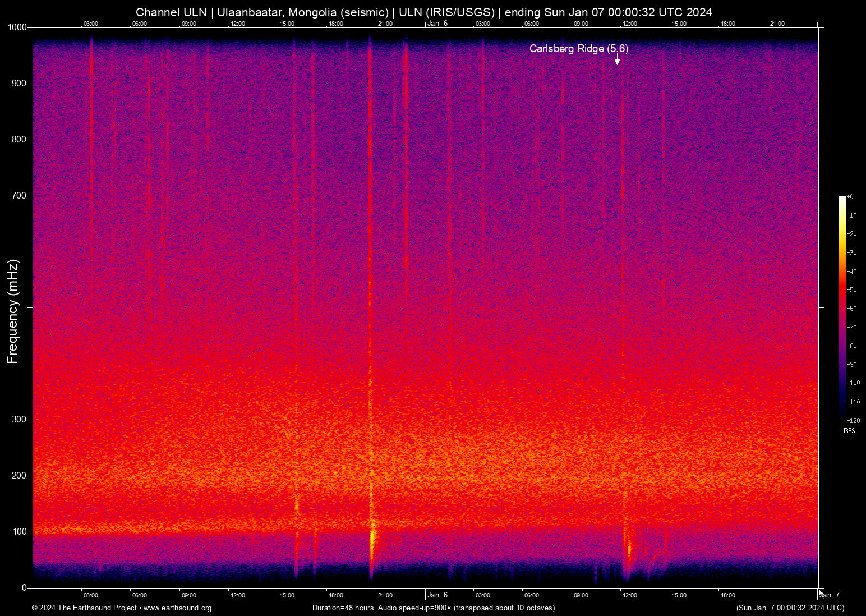866x616 pixels.
Task: Click the Carlsberg Ridge (5.6) earthquake annotation
Action: pos(579,49)
